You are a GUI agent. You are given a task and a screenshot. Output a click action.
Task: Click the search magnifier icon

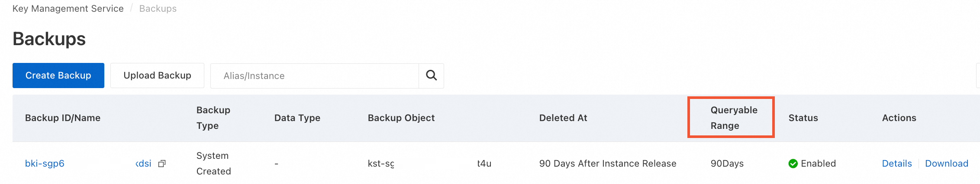click(x=431, y=76)
